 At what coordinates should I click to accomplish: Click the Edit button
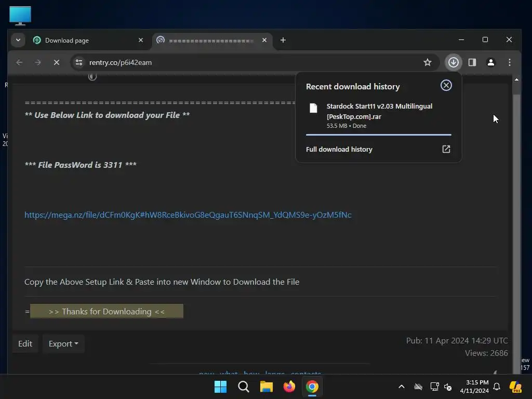[x=25, y=344]
